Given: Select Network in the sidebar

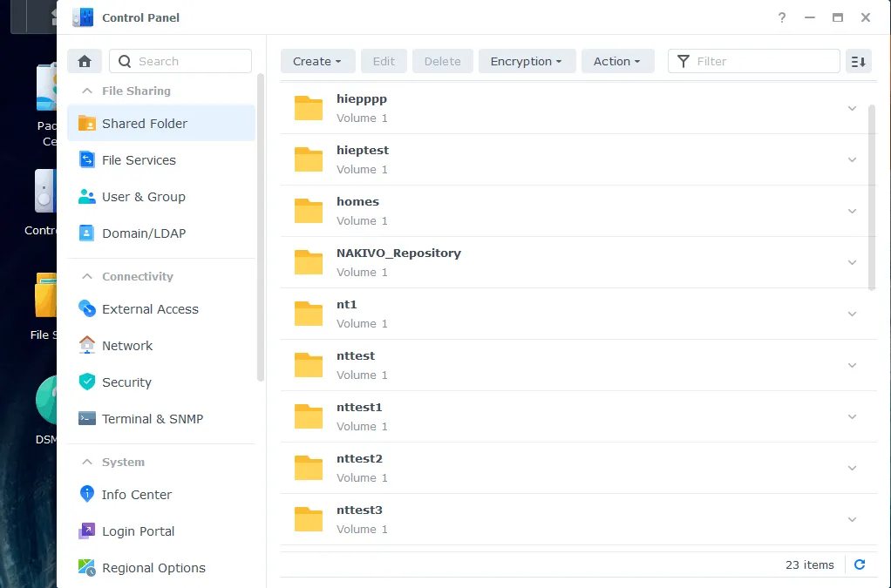Looking at the screenshot, I should [x=126, y=346].
